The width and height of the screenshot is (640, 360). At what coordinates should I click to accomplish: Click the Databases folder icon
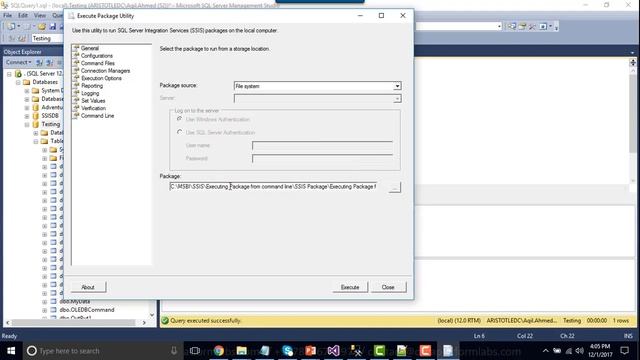pyautogui.click(x=27, y=82)
